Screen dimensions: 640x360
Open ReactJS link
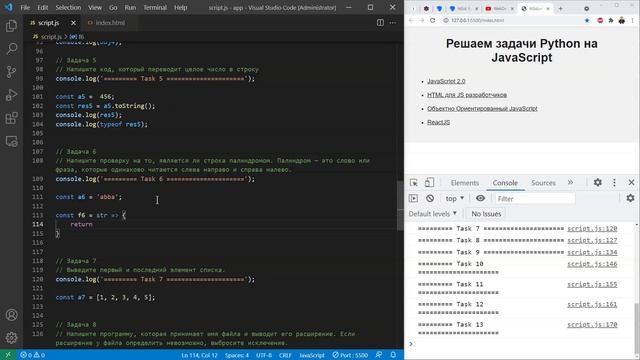click(x=438, y=122)
